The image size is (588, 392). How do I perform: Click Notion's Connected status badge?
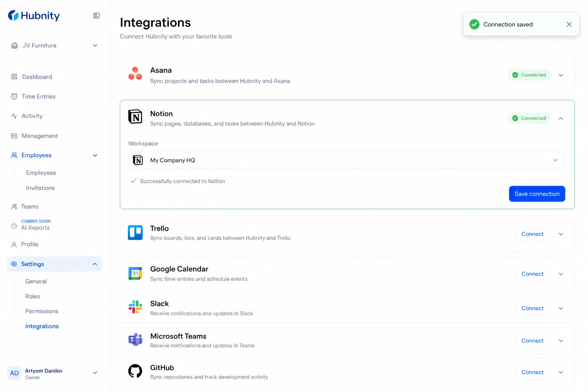coord(529,118)
